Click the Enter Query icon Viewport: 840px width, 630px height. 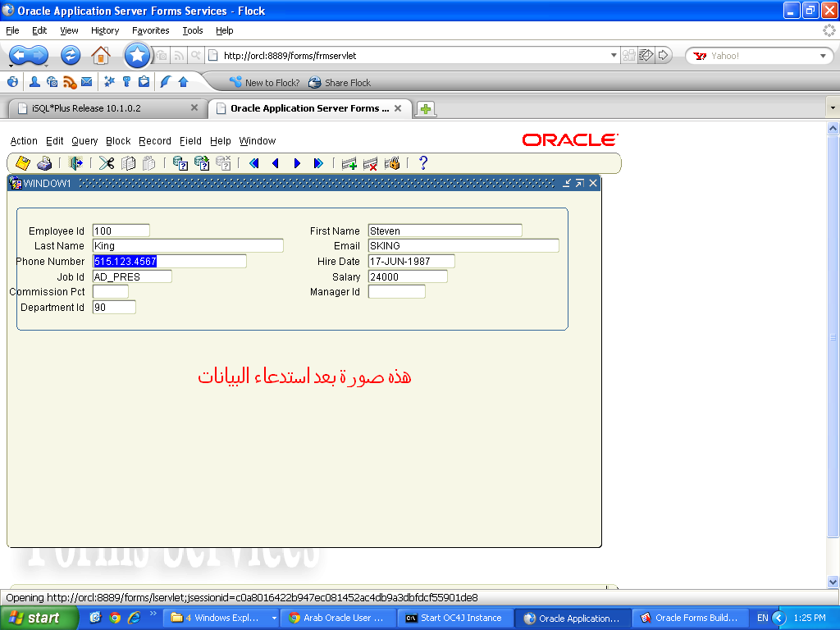click(x=180, y=163)
